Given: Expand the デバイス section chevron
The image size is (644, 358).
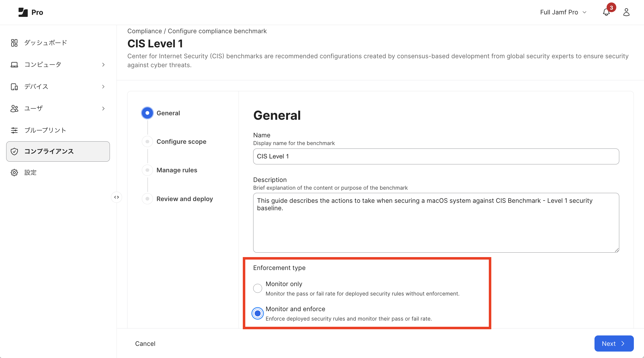Looking at the screenshot, I should (x=103, y=87).
